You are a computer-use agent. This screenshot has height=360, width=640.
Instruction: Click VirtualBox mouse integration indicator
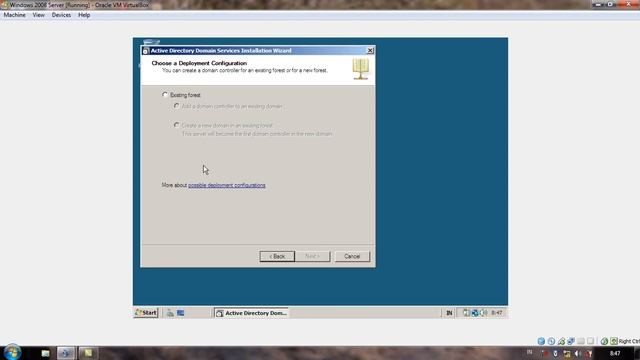point(604,341)
